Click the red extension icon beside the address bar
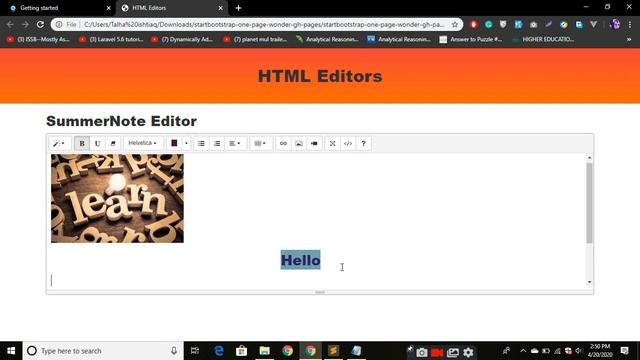This screenshot has height=360, width=640. (x=473, y=24)
